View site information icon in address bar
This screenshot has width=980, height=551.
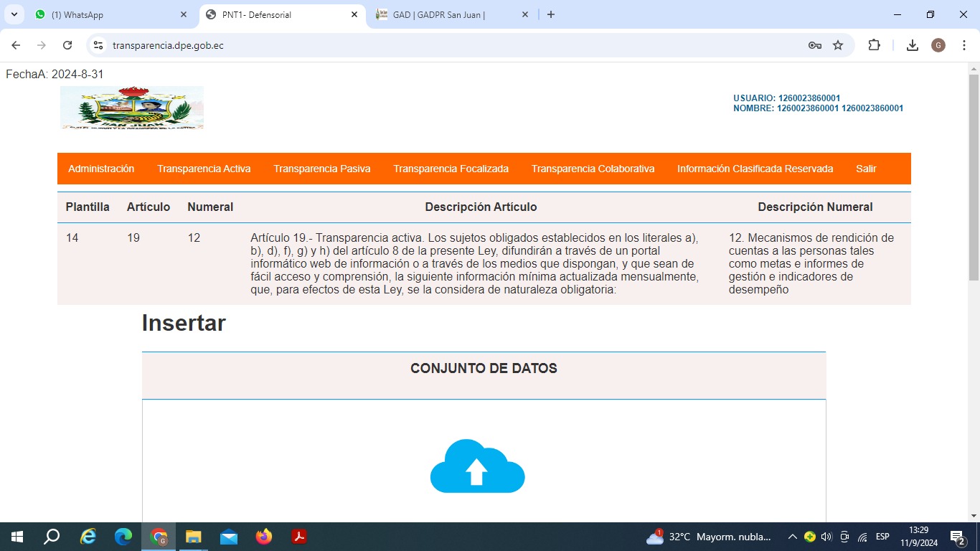99,45
